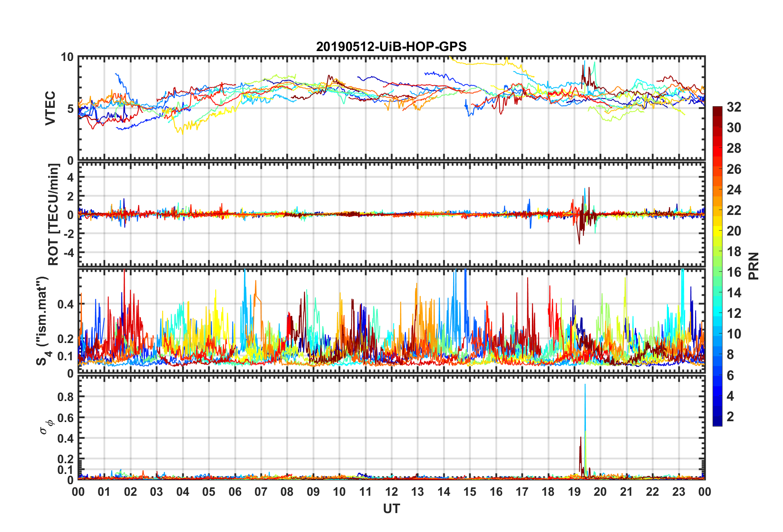The height and width of the screenshot is (532, 783).
Task: Click UT axis tick label "19"
Action: pyautogui.click(x=574, y=492)
